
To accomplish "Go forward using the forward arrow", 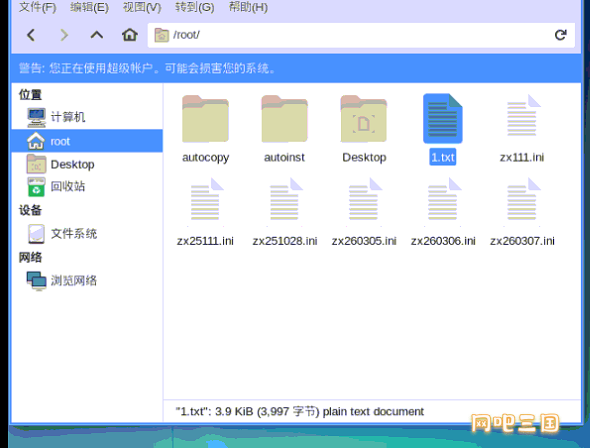I will tap(64, 35).
